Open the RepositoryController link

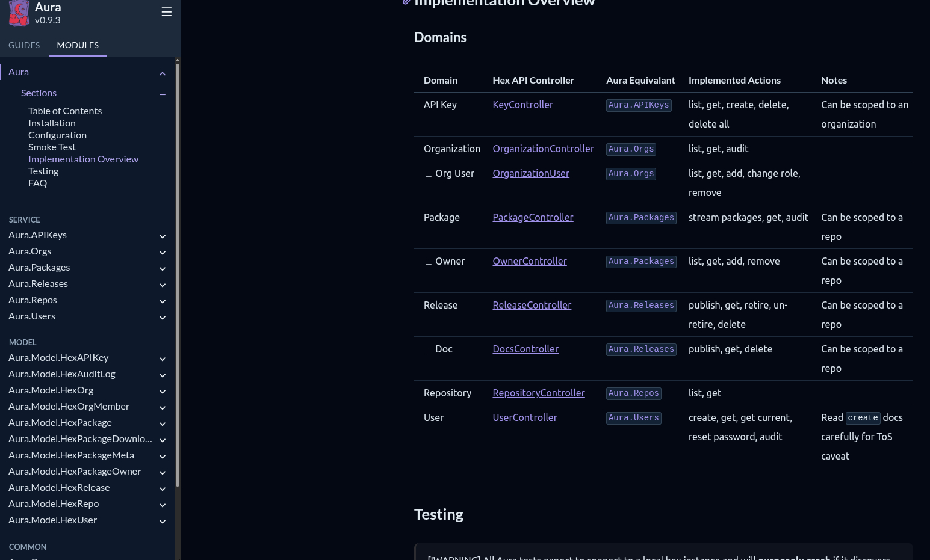pyautogui.click(x=538, y=393)
